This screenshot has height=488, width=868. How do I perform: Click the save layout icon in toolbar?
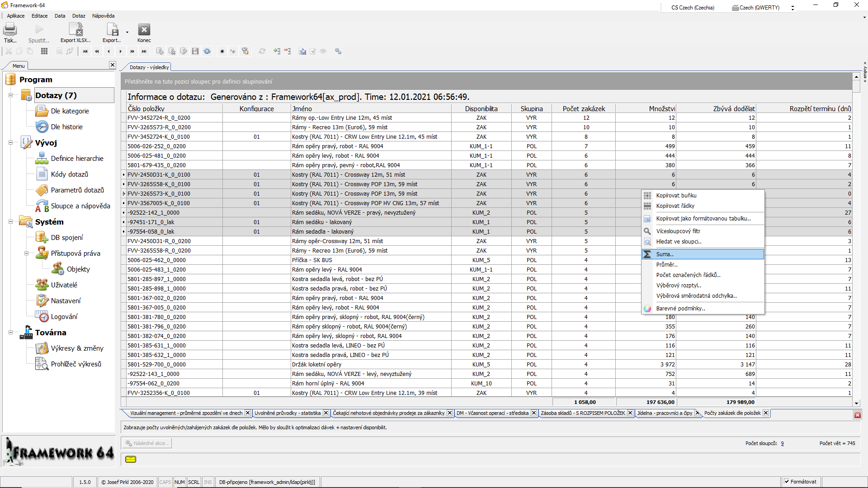(302, 51)
